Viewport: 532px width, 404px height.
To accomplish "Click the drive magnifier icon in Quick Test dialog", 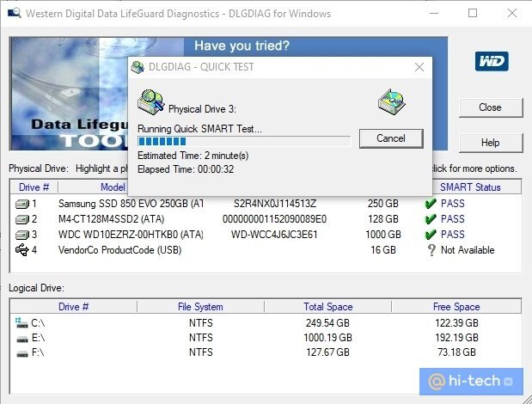I will point(150,101).
